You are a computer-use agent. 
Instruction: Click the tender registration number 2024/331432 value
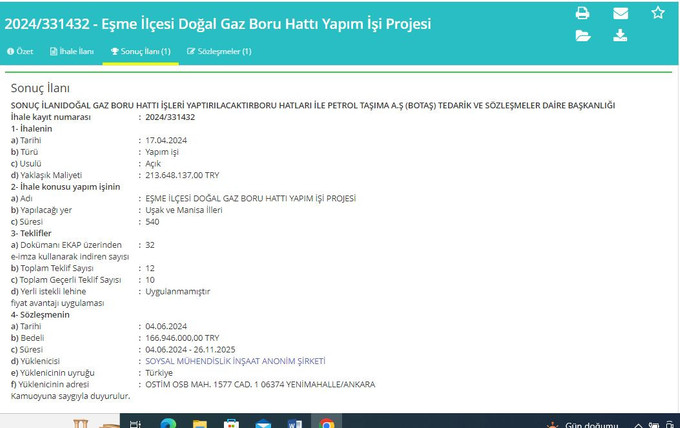[x=170, y=117]
